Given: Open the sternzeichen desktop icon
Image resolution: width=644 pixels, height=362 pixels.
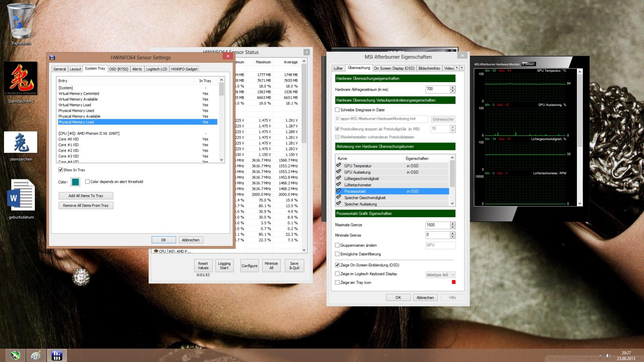Looking at the screenshot, I should [x=21, y=146].
